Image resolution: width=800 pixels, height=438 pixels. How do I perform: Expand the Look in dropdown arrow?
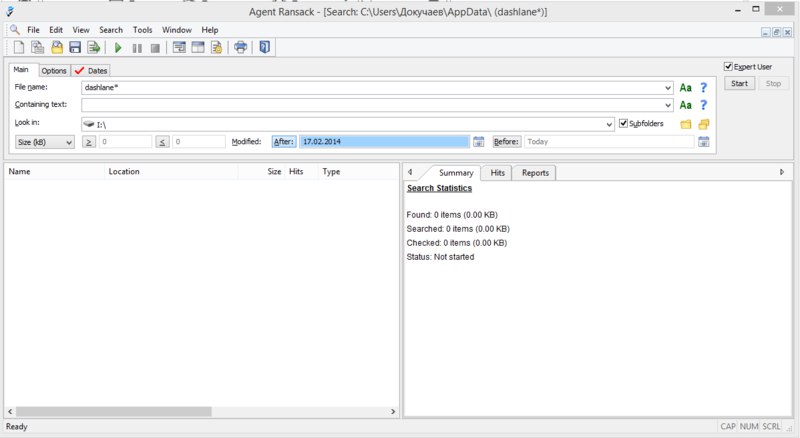[609, 124]
